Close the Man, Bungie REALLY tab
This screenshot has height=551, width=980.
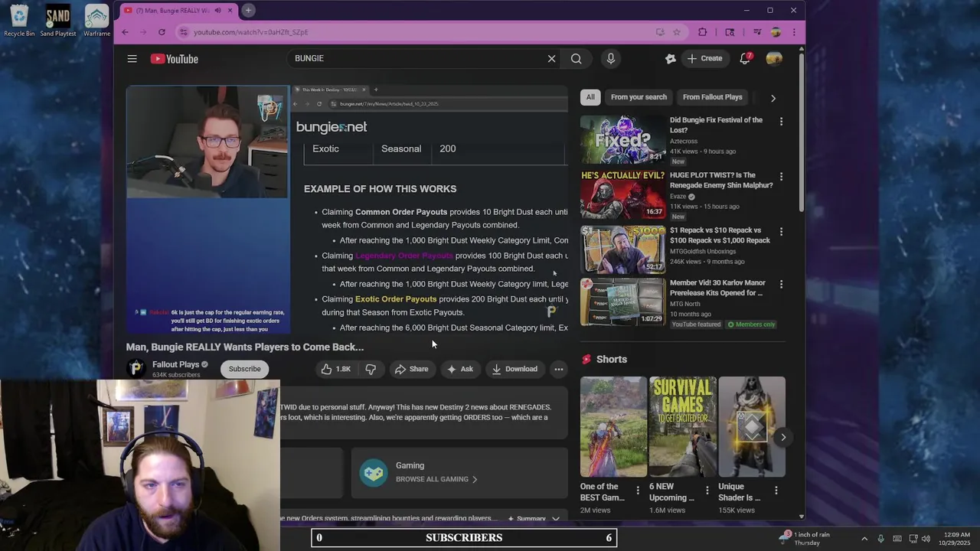(230, 10)
